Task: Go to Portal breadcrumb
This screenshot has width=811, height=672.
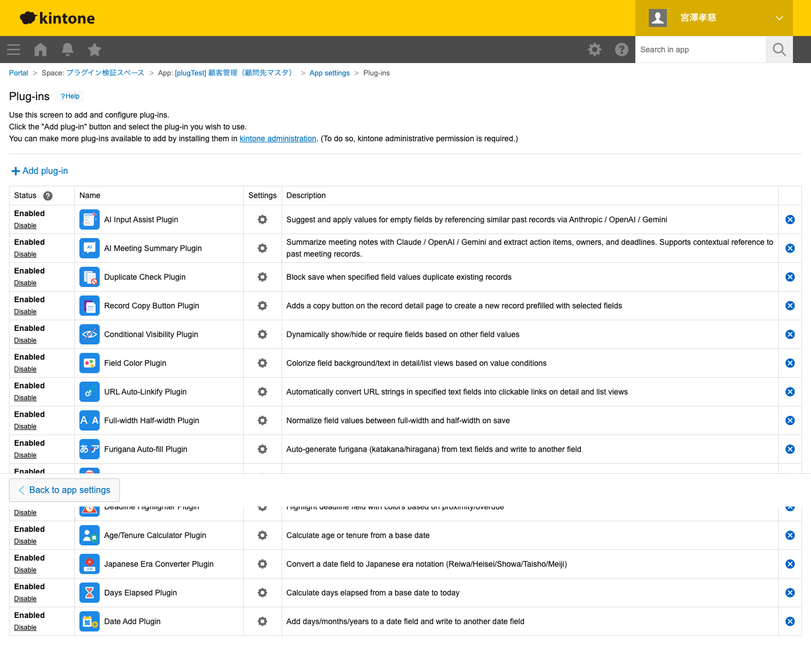Action: tap(19, 73)
